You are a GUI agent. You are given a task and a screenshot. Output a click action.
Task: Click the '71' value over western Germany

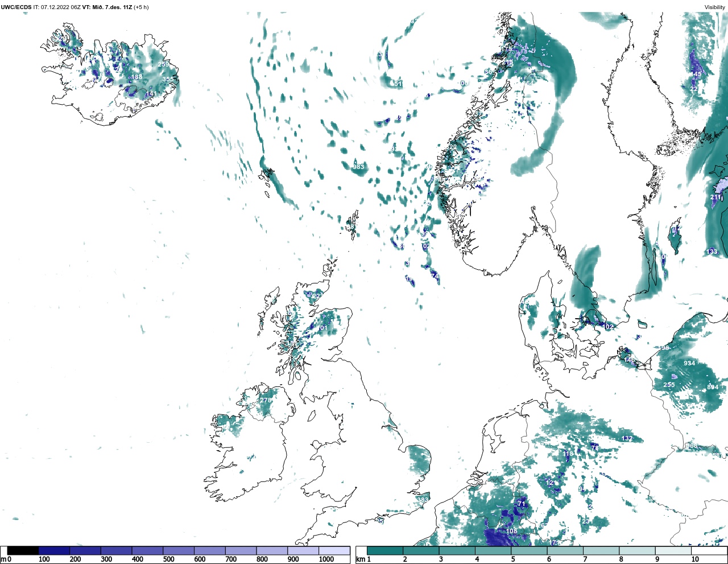522,504
